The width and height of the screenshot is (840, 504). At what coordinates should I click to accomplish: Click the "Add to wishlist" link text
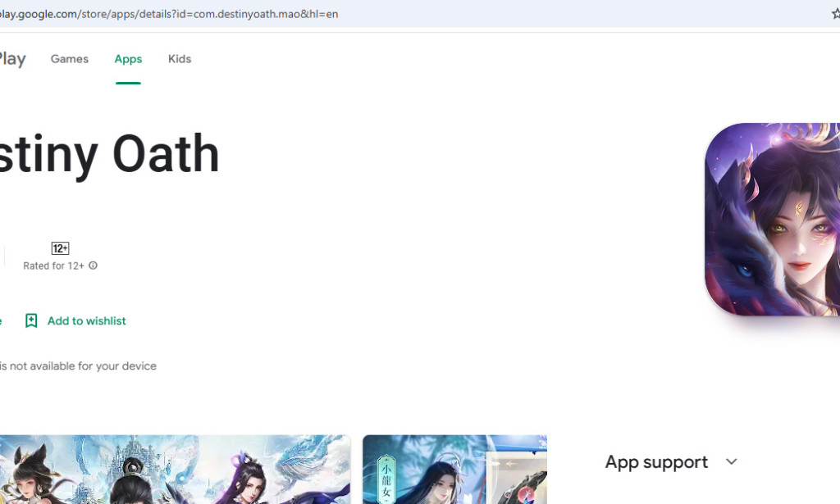coord(86,320)
